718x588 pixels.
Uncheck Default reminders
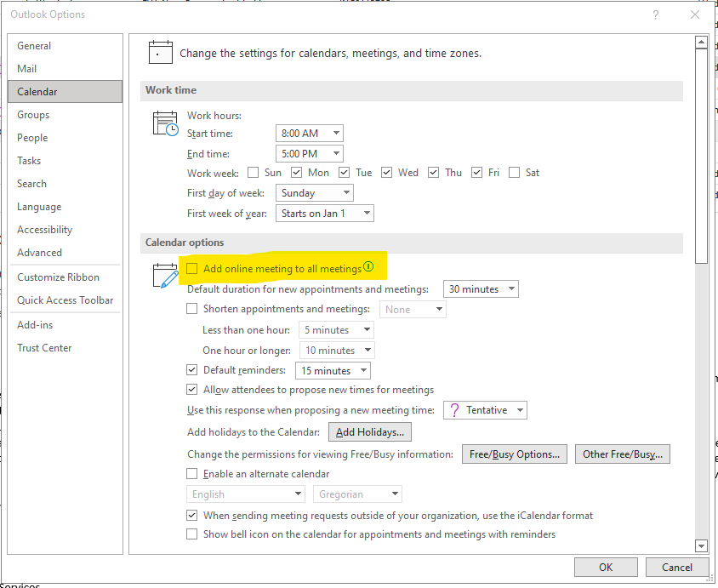(191, 369)
